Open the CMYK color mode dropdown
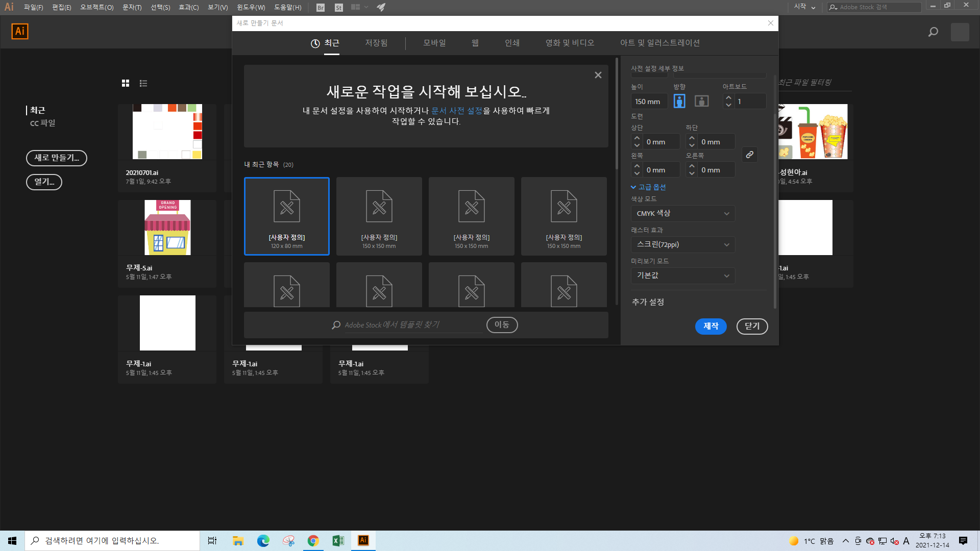This screenshot has width=980, height=551. (683, 213)
